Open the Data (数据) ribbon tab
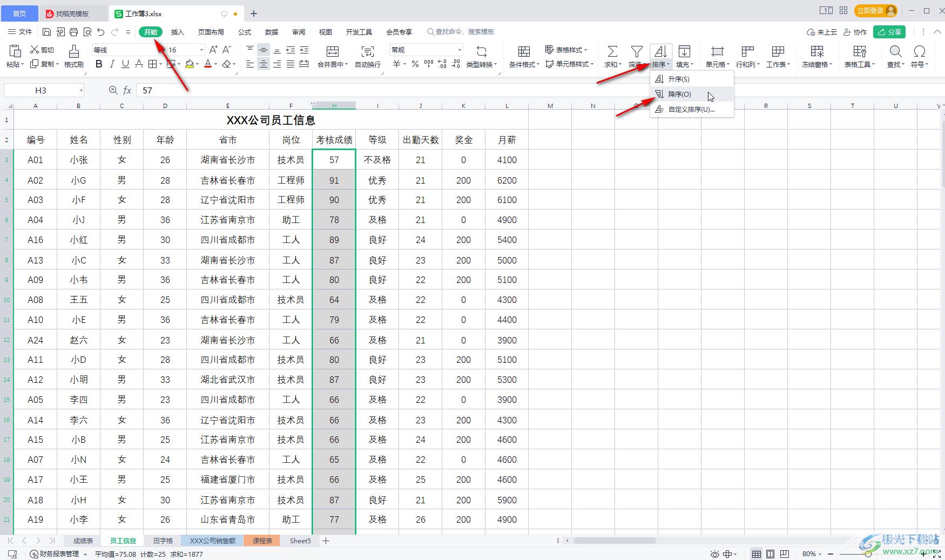The width and height of the screenshot is (945, 560). [272, 32]
